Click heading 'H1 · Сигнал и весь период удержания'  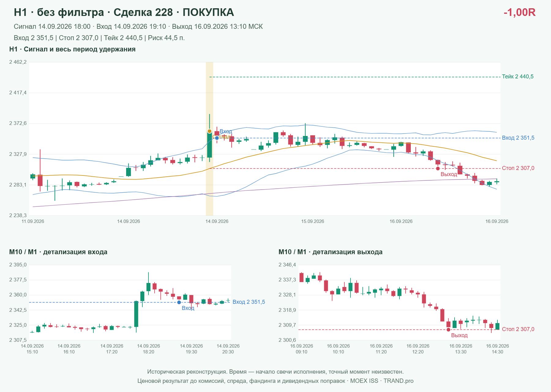tap(72, 49)
